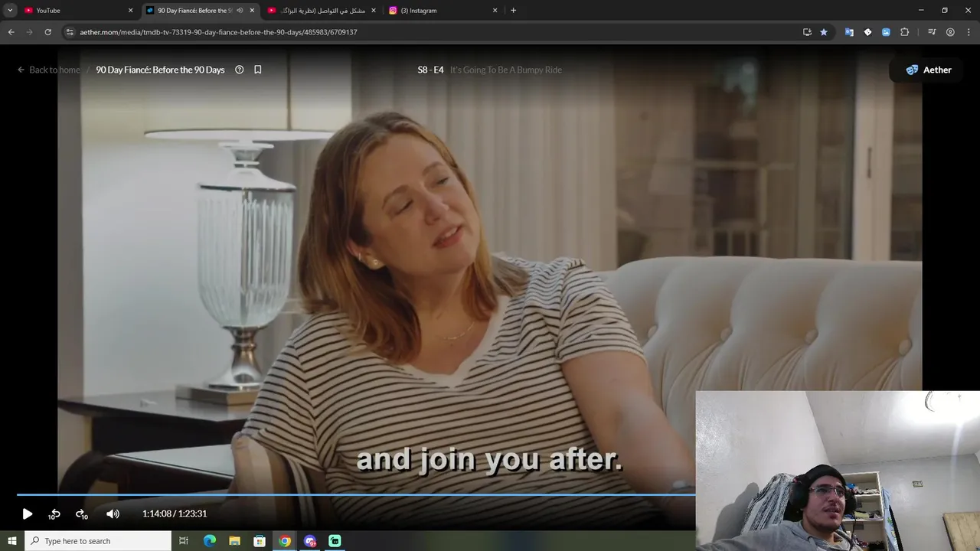Open Chrome three-dot menu
Screen dimensions: 980x551
[x=968, y=32]
